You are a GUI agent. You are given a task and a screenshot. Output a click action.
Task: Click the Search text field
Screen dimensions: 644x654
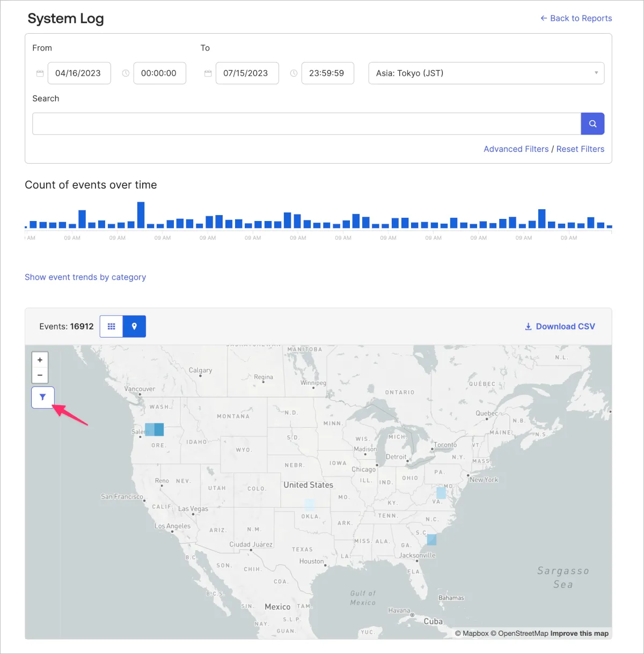coord(306,123)
